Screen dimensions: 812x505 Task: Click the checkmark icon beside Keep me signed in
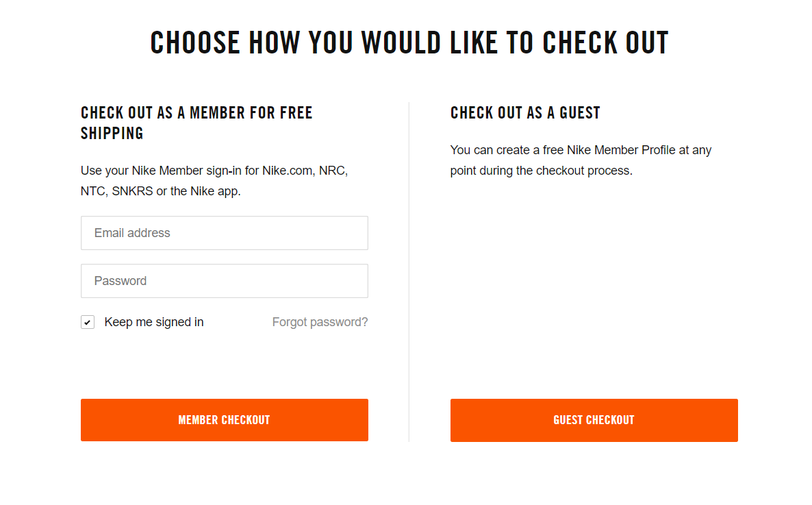[88, 322]
